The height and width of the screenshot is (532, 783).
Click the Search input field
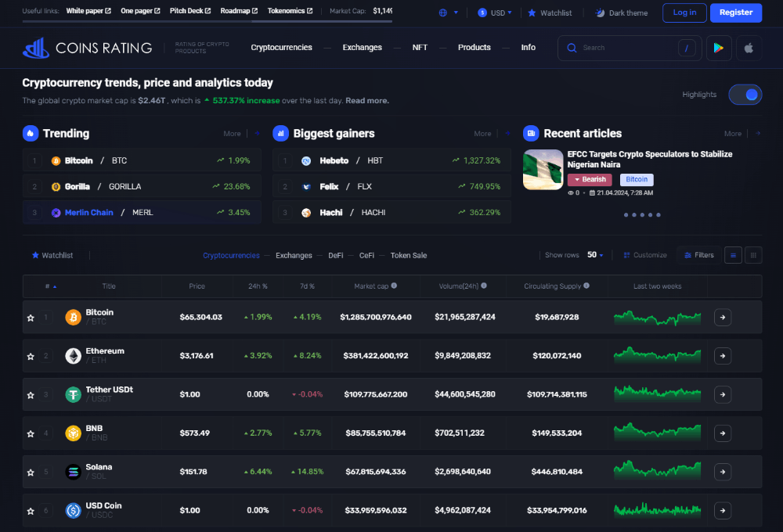click(626, 48)
